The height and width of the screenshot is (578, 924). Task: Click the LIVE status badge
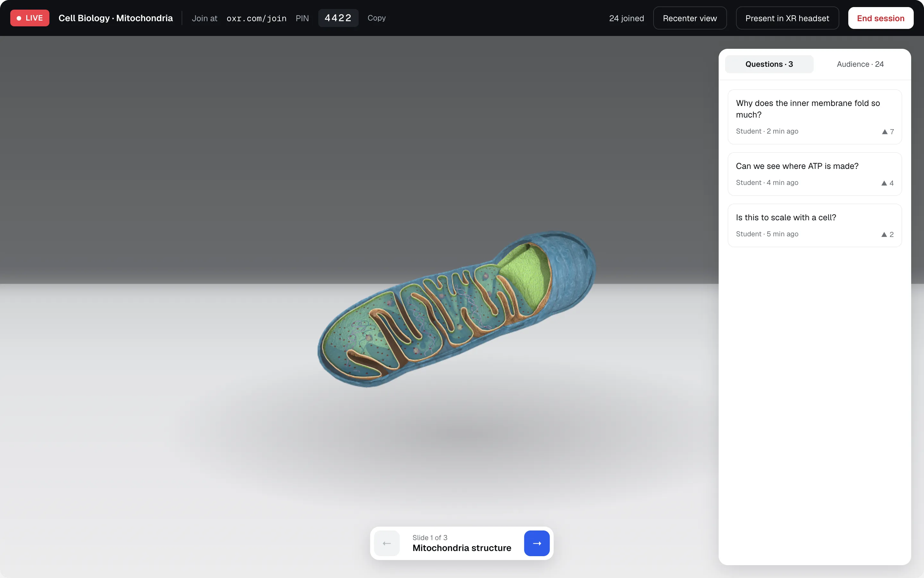(x=30, y=18)
